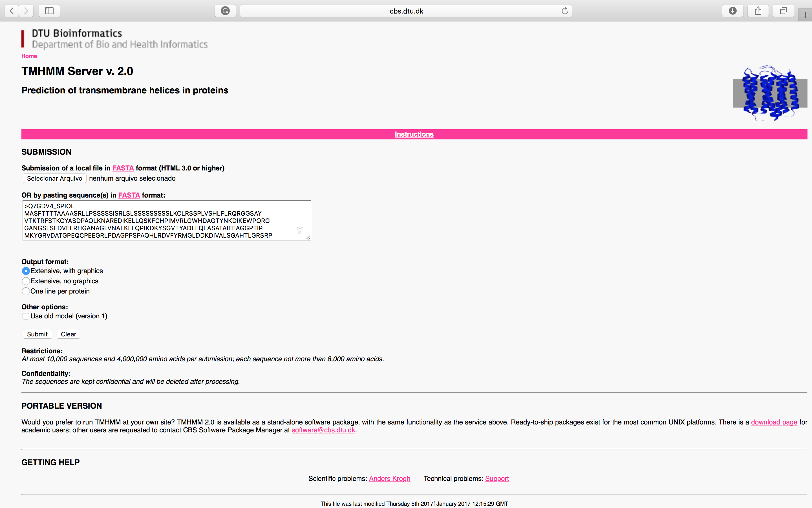The height and width of the screenshot is (508, 812).
Task: Enable 'Use old model (version 1)' checkbox
Action: (x=26, y=316)
